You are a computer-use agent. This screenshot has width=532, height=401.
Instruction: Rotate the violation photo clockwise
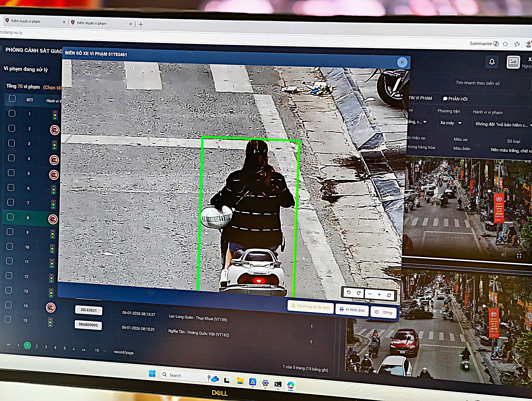click(x=359, y=294)
